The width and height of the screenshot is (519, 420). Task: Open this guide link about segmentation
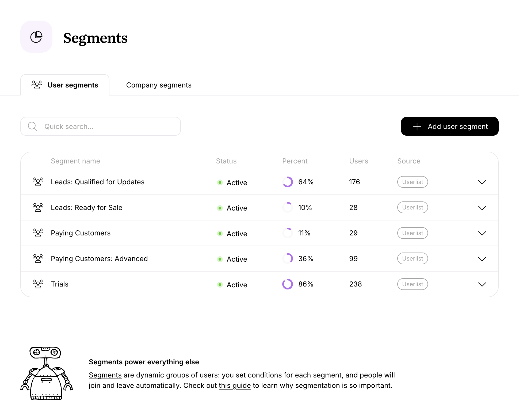(x=234, y=385)
